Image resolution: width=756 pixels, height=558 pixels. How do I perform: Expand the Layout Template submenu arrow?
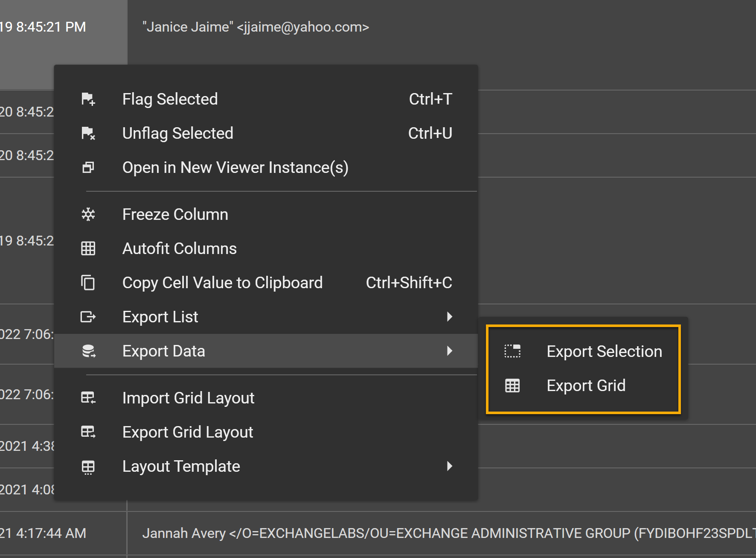point(449,466)
